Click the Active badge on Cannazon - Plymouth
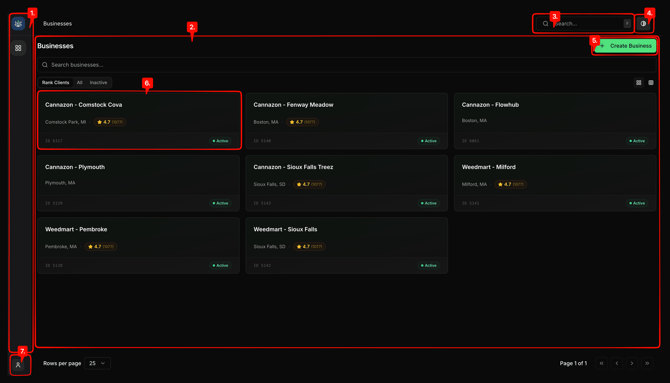 tap(220, 203)
